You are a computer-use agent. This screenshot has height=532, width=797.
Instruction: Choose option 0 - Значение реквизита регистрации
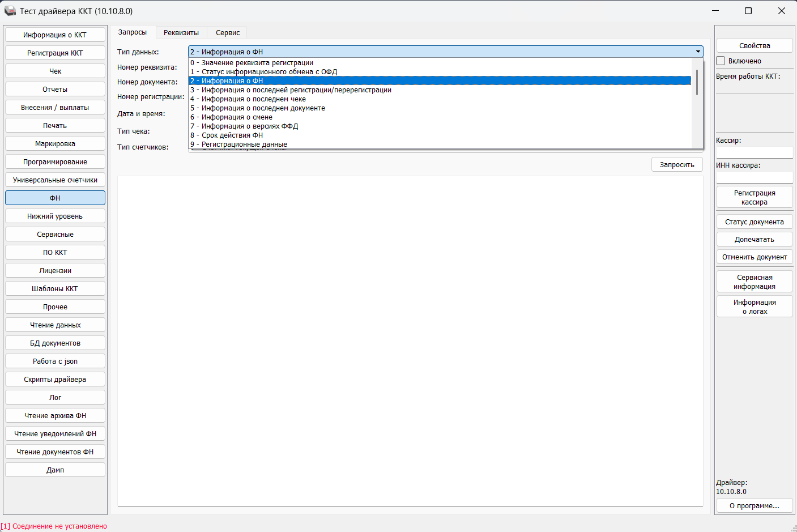tap(440, 63)
